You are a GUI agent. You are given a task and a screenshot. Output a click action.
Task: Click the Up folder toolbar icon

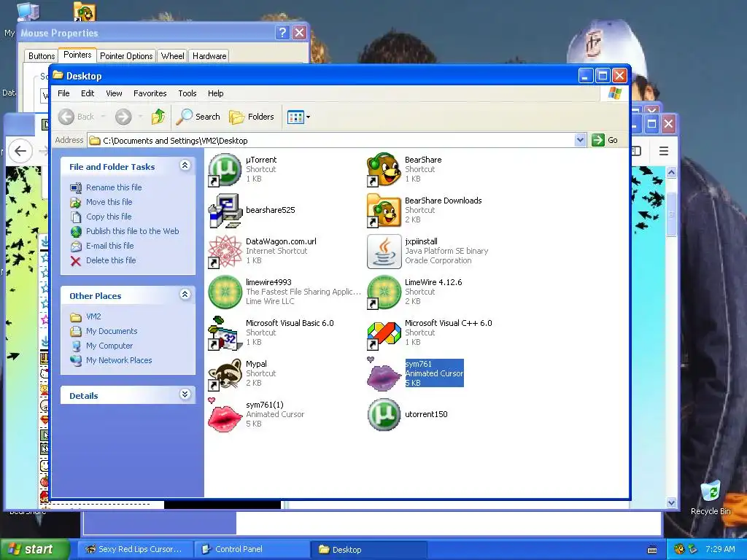coord(158,117)
